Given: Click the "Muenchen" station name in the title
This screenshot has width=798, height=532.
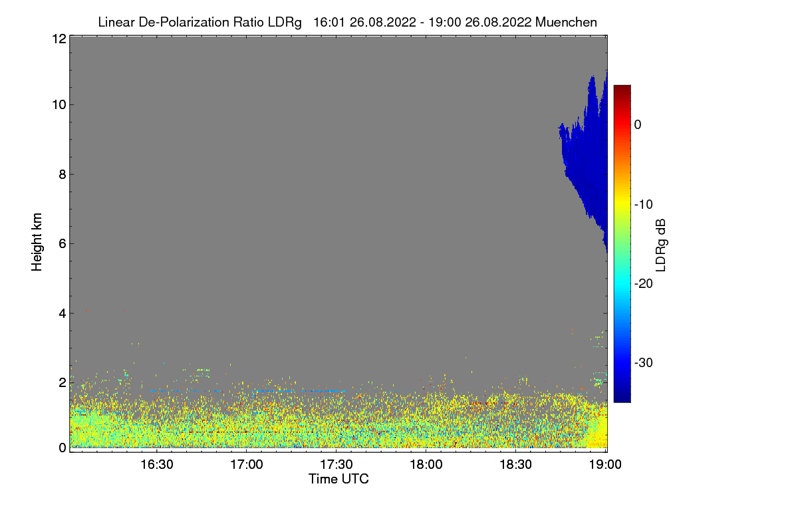Looking at the screenshot, I should tap(566, 23).
